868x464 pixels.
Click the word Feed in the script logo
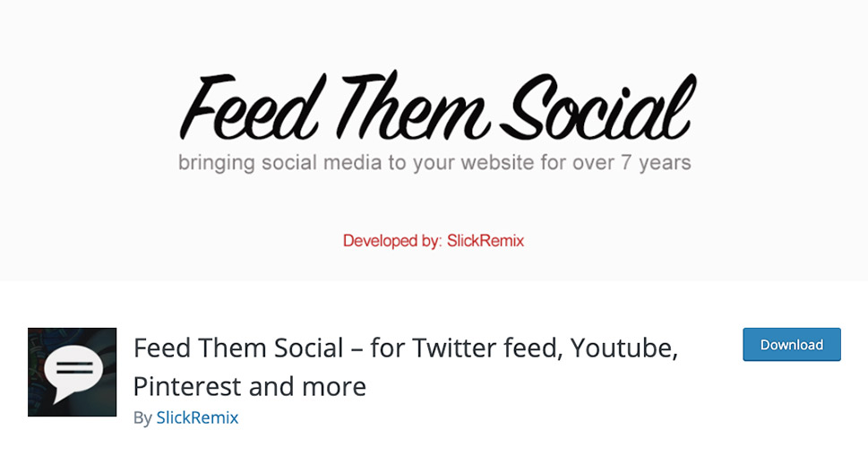[249, 105]
